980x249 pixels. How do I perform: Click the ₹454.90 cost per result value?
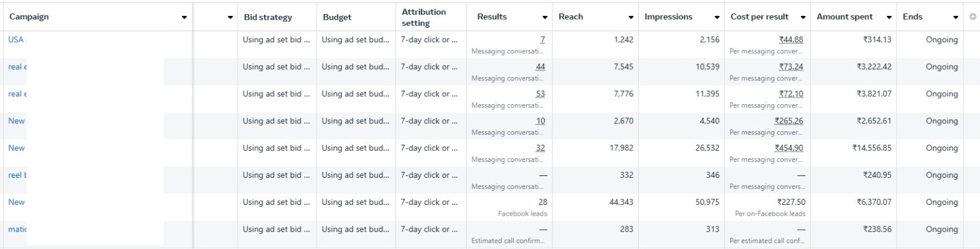[789, 148]
